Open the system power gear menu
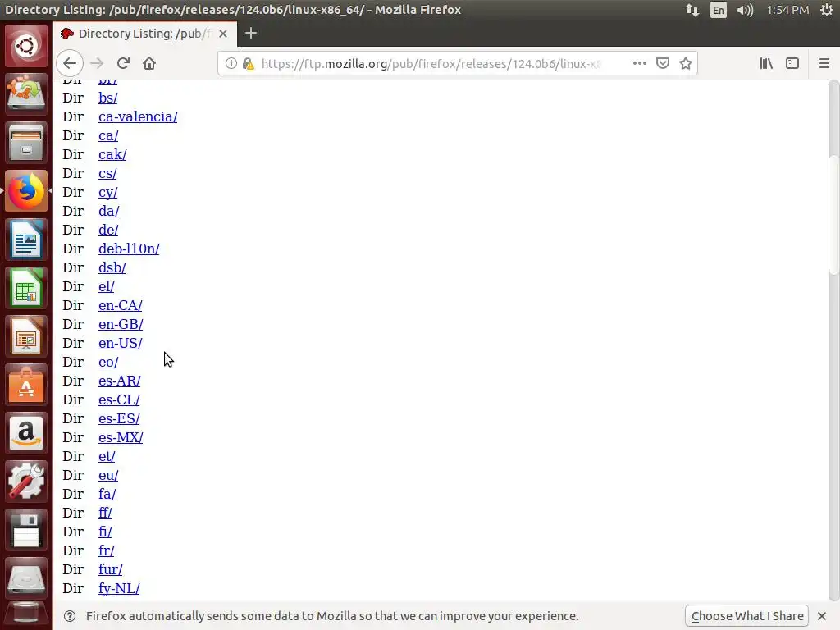Viewport: 840px width, 630px height. [827, 10]
